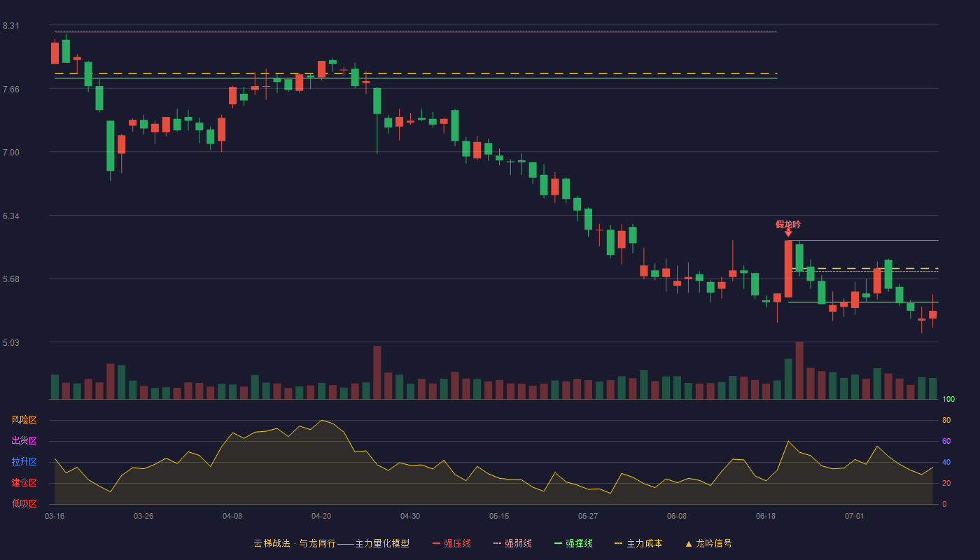980x560 pixels.
Task: Click the 05-15 date axis label
Action: click(x=499, y=516)
